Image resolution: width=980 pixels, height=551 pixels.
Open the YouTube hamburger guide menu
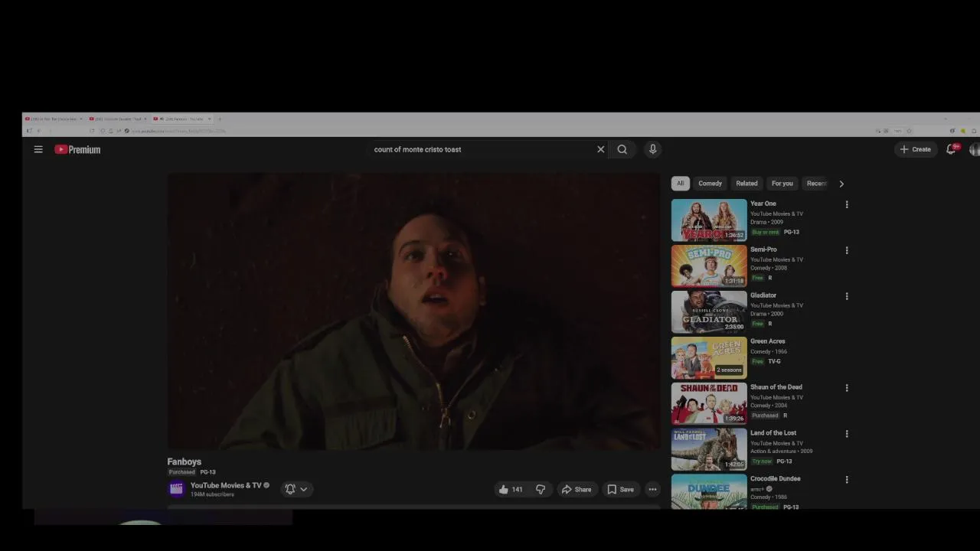coord(38,149)
